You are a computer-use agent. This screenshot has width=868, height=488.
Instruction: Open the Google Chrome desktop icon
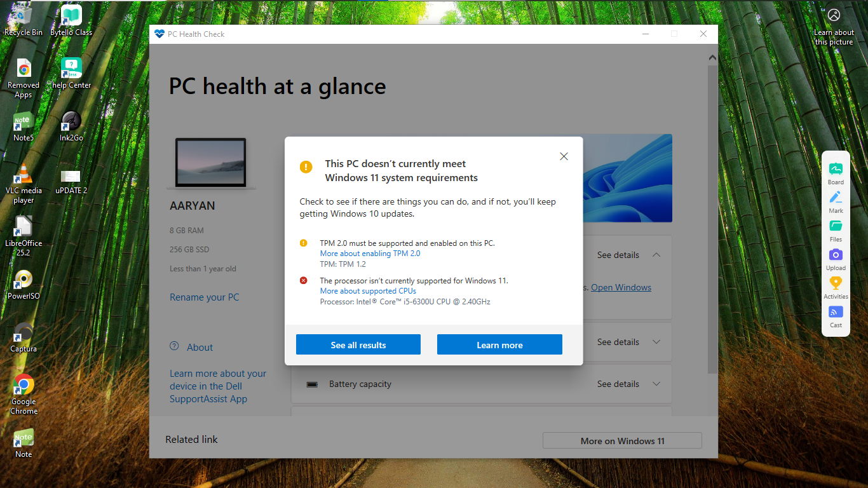click(x=24, y=395)
